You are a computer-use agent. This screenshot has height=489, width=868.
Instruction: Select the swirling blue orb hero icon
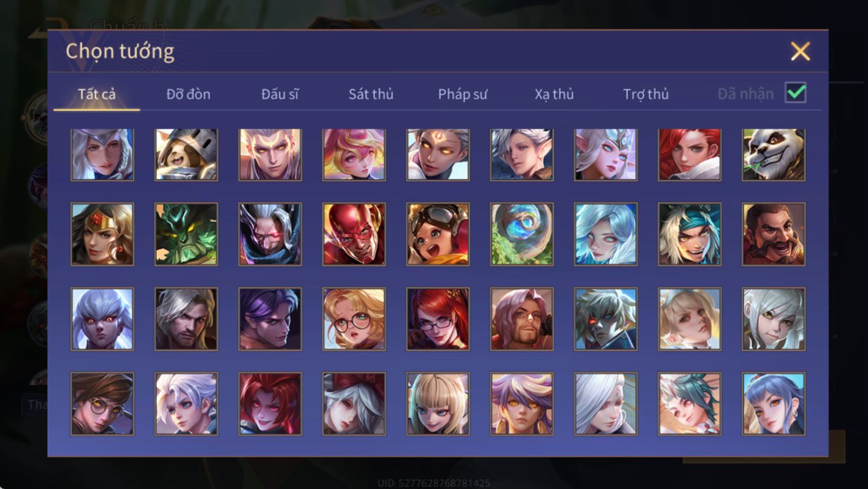pos(522,234)
